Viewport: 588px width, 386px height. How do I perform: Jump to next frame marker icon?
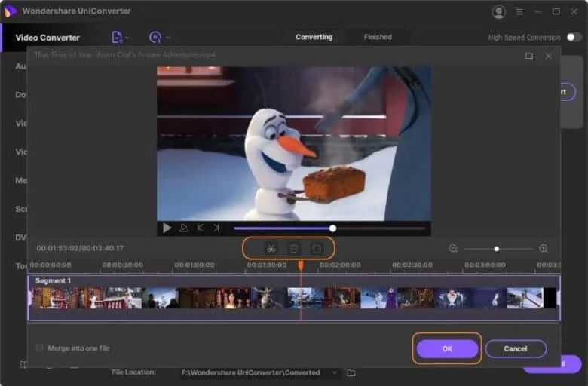216,228
